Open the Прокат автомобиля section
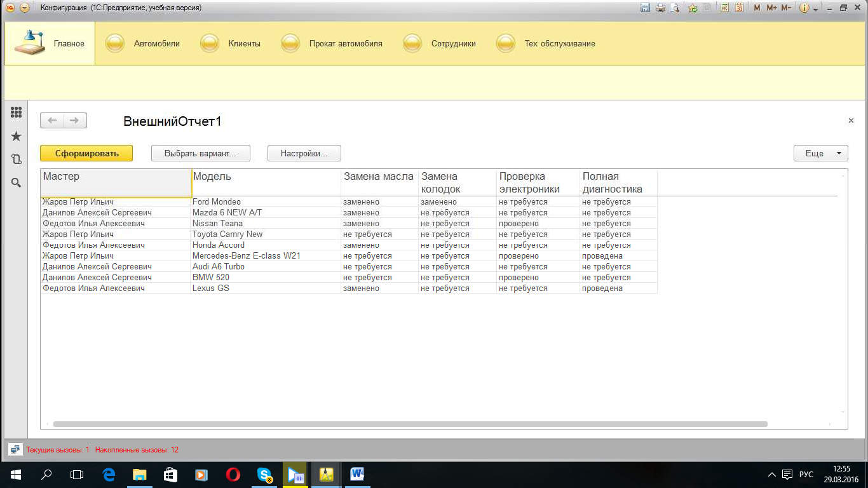 coord(332,44)
